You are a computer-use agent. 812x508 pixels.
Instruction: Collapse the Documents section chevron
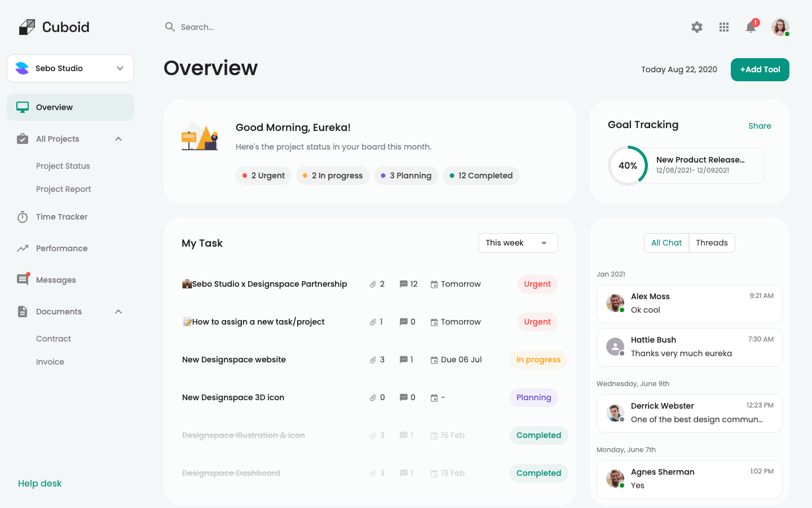pos(118,312)
